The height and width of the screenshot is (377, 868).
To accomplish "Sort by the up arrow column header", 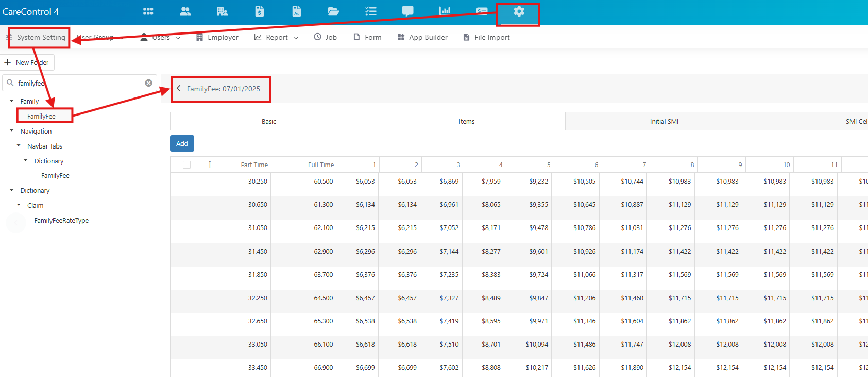I will (210, 165).
